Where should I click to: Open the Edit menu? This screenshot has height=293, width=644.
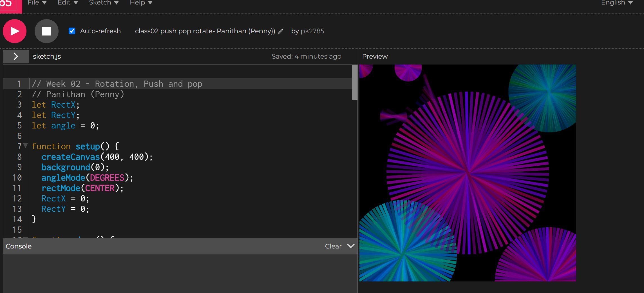pyautogui.click(x=68, y=3)
